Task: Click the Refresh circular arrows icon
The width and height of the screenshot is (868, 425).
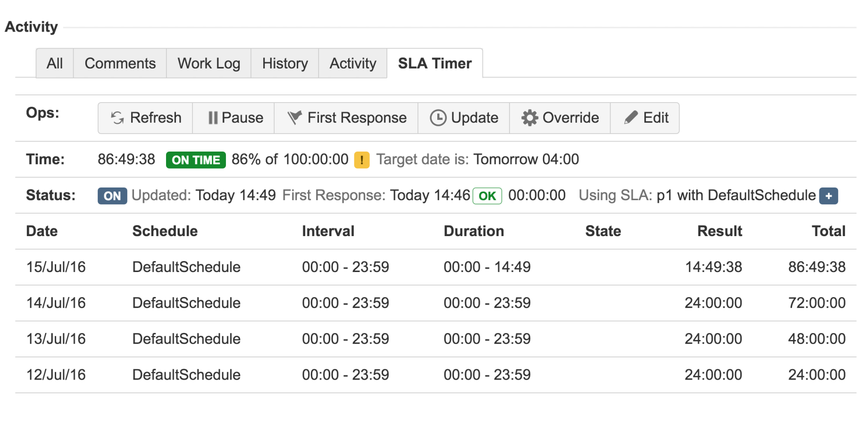Action: click(x=117, y=118)
